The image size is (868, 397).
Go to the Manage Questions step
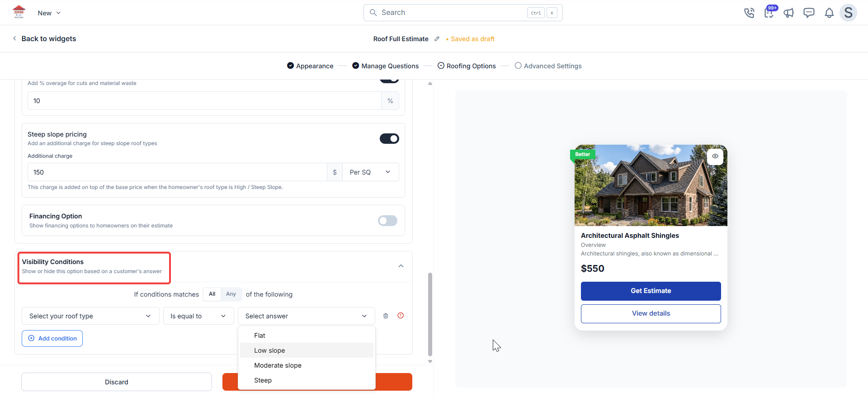(386, 66)
